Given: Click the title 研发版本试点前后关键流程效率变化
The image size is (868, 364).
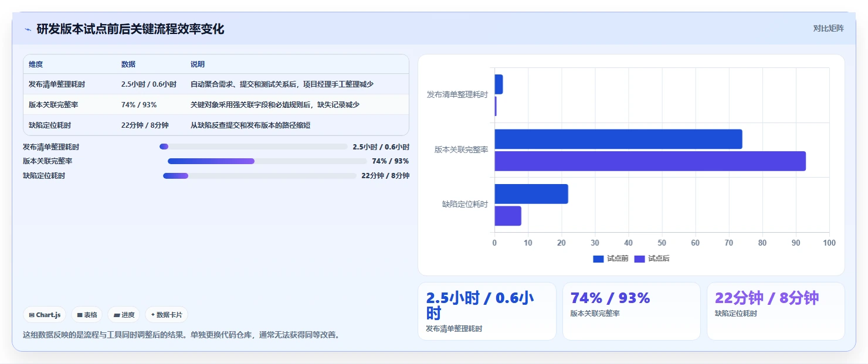Looking at the screenshot, I should coord(130,29).
